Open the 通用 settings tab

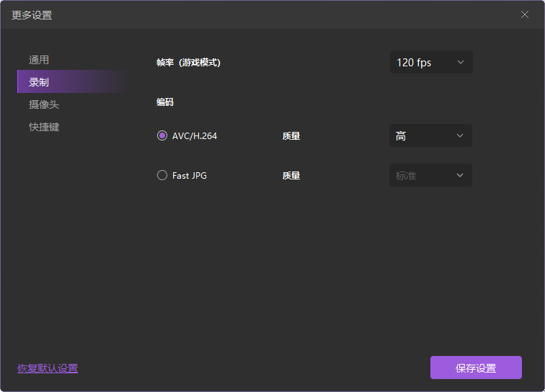tap(39, 60)
